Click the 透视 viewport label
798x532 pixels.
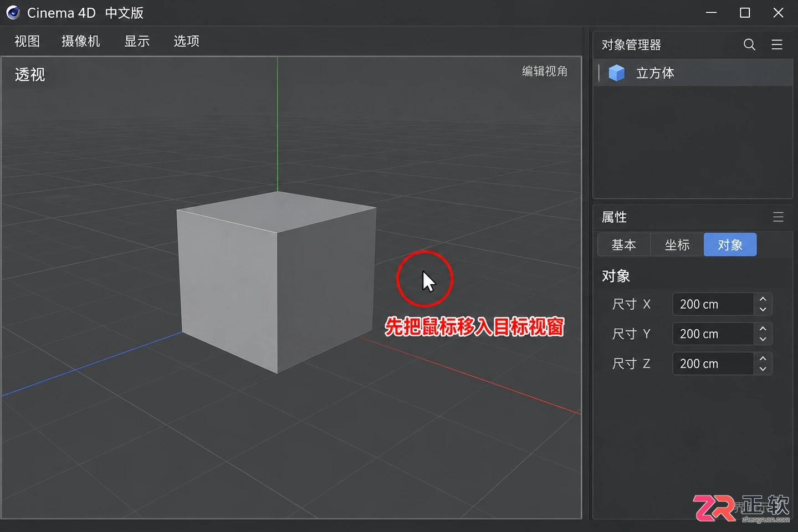click(30, 75)
